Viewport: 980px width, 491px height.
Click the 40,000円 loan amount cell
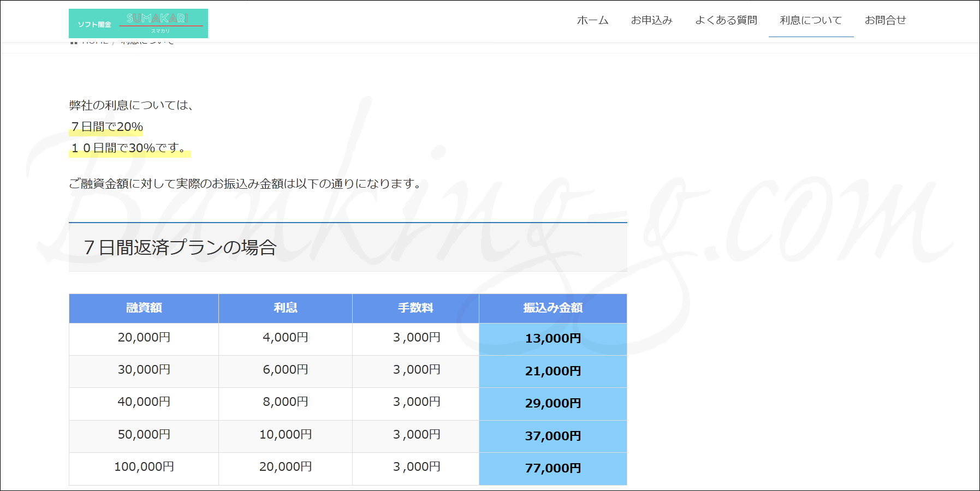(144, 402)
